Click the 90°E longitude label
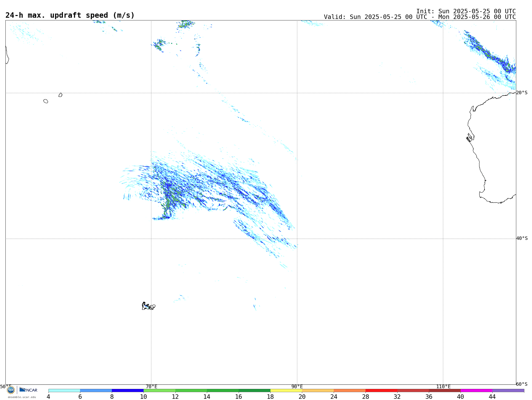The width and height of the screenshot is (532, 400). 297,386
